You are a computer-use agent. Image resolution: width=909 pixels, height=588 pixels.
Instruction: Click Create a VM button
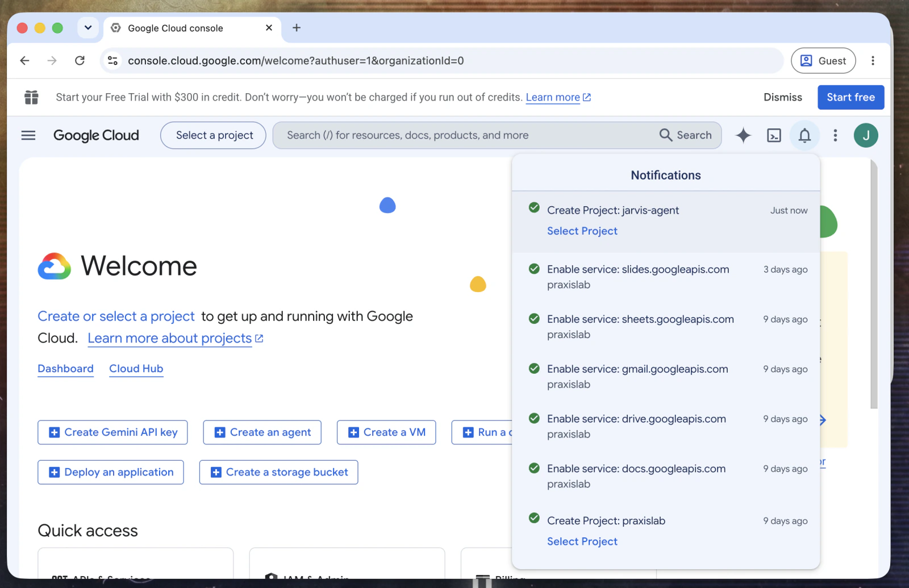(x=386, y=432)
